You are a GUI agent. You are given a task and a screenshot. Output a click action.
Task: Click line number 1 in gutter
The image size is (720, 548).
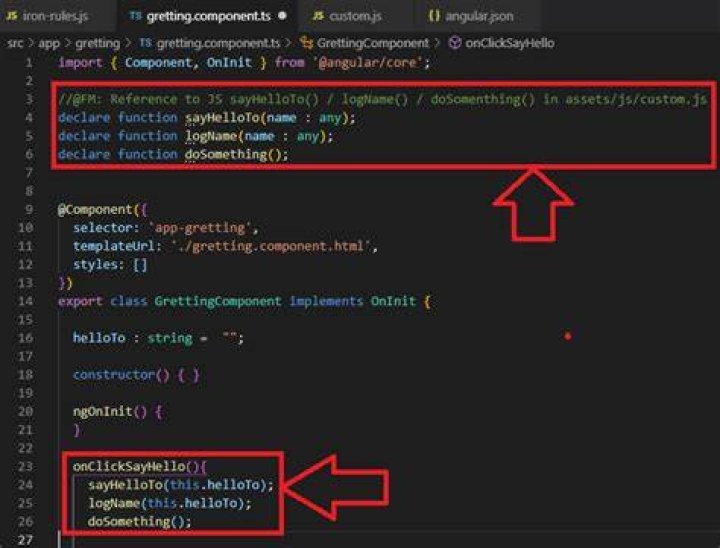[29, 62]
